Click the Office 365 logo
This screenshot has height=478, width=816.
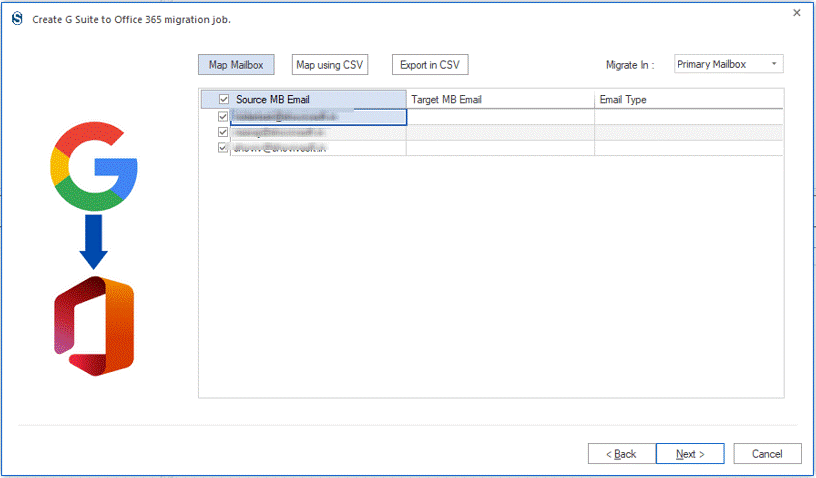(x=94, y=326)
